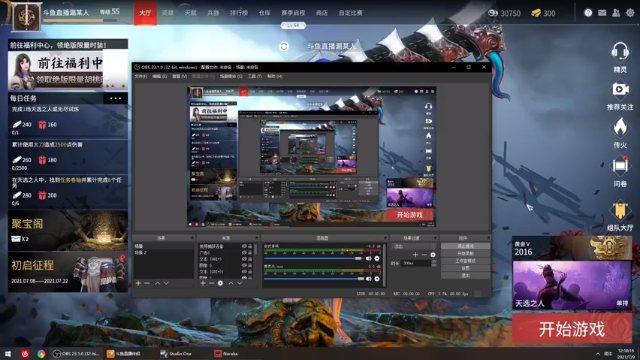
Task: Click the help question mark icon in game header
Action: (588, 13)
